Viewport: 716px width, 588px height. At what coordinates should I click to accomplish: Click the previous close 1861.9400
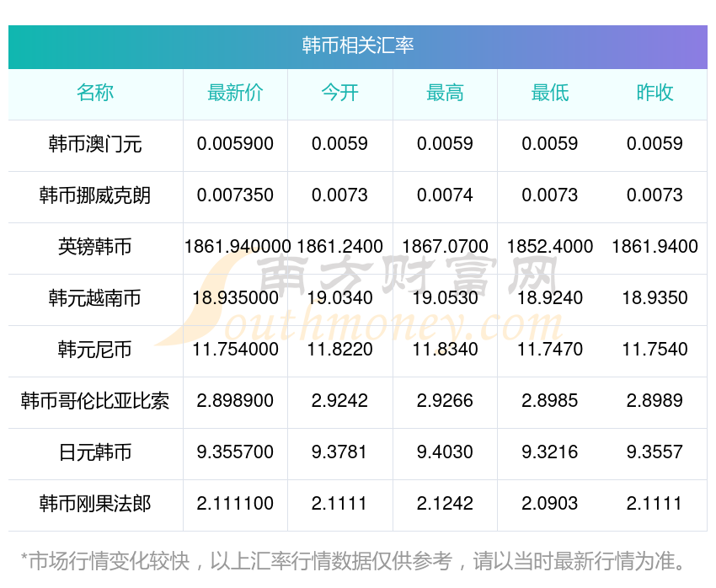point(655,247)
